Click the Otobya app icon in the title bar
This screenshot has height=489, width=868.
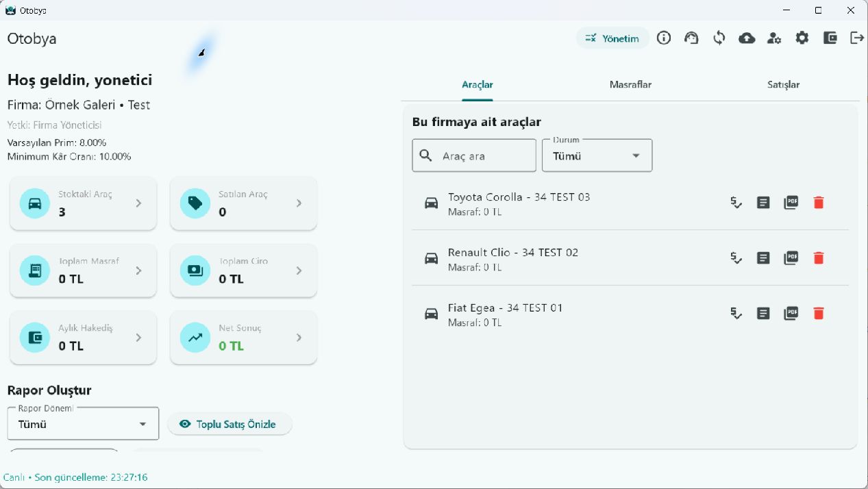[x=10, y=10]
